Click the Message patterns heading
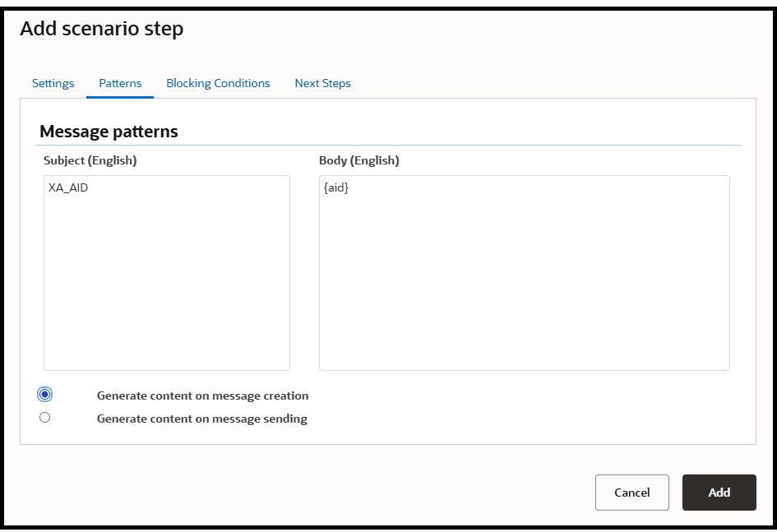This screenshot has height=532, width=777. [x=109, y=132]
